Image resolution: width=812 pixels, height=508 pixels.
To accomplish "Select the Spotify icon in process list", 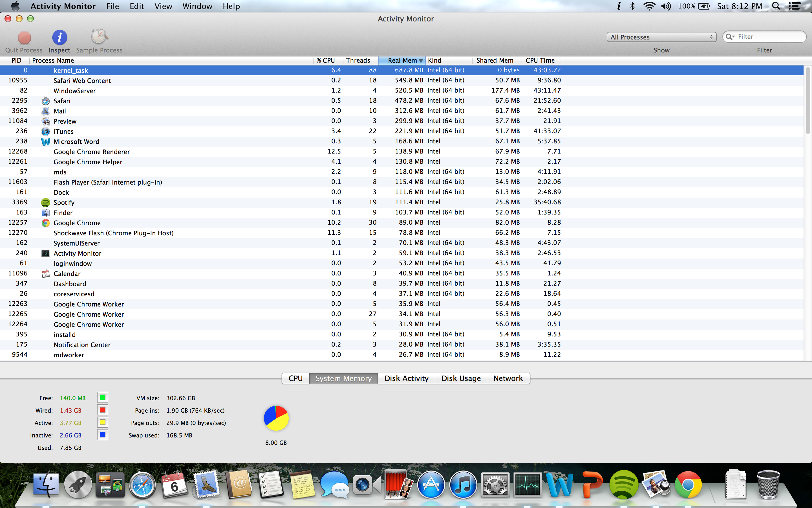I will coord(46,203).
